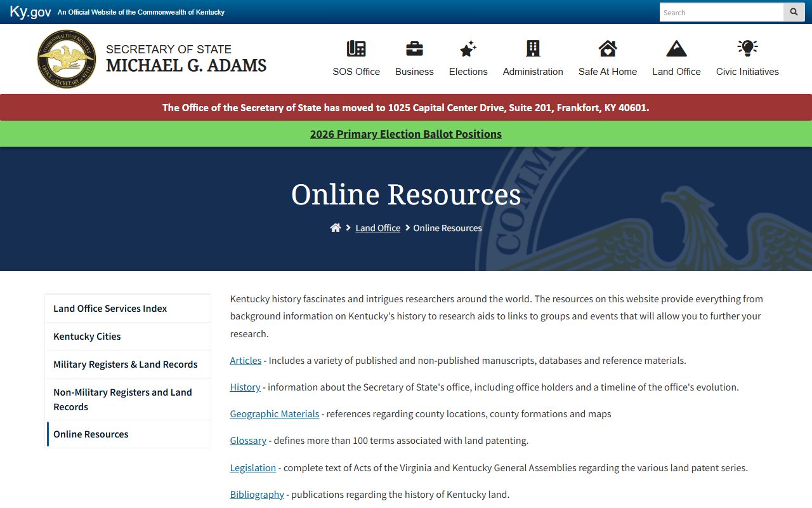Open the Administration menu label
The image size is (812, 508).
[533, 72]
